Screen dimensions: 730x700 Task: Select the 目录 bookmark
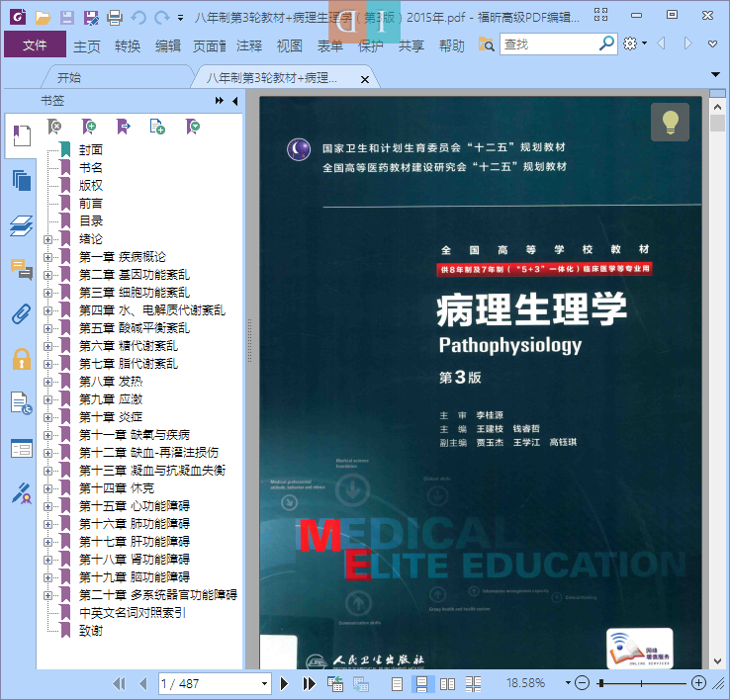[x=91, y=221]
